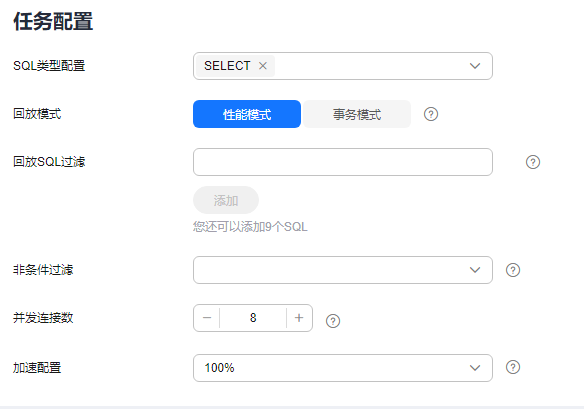Show help for 非条件过滤
Viewport: 584px width, 409px height.
(x=512, y=270)
